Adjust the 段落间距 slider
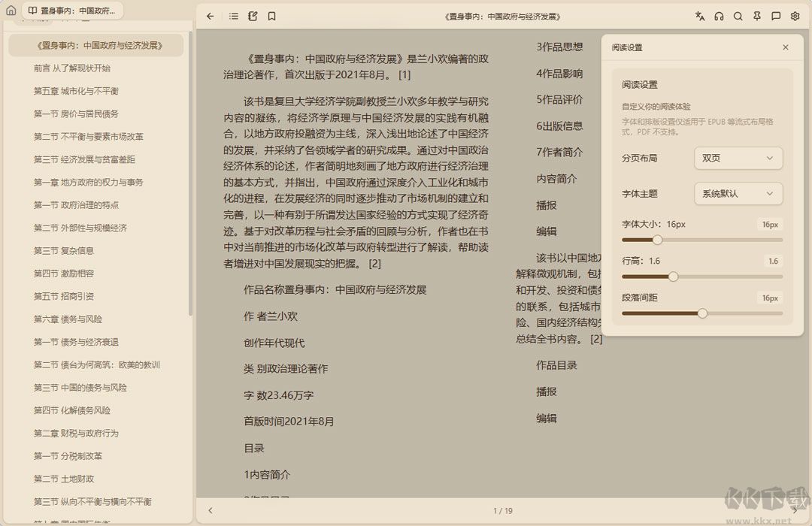This screenshot has width=812, height=526. point(702,313)
